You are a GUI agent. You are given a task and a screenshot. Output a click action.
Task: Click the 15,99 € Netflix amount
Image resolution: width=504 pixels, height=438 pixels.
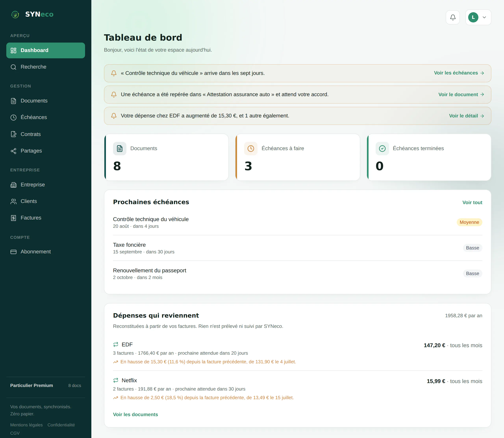[x=436, y=381]
